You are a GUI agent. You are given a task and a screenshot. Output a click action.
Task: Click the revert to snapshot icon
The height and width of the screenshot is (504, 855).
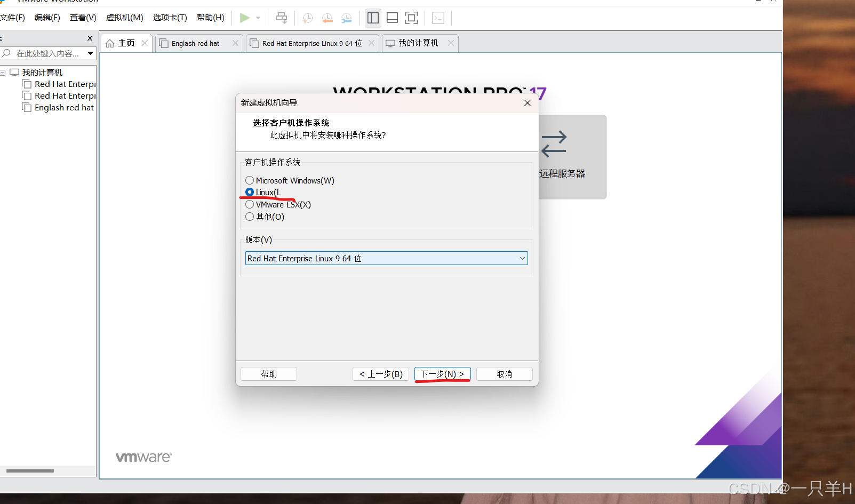[x=327, y=18]
